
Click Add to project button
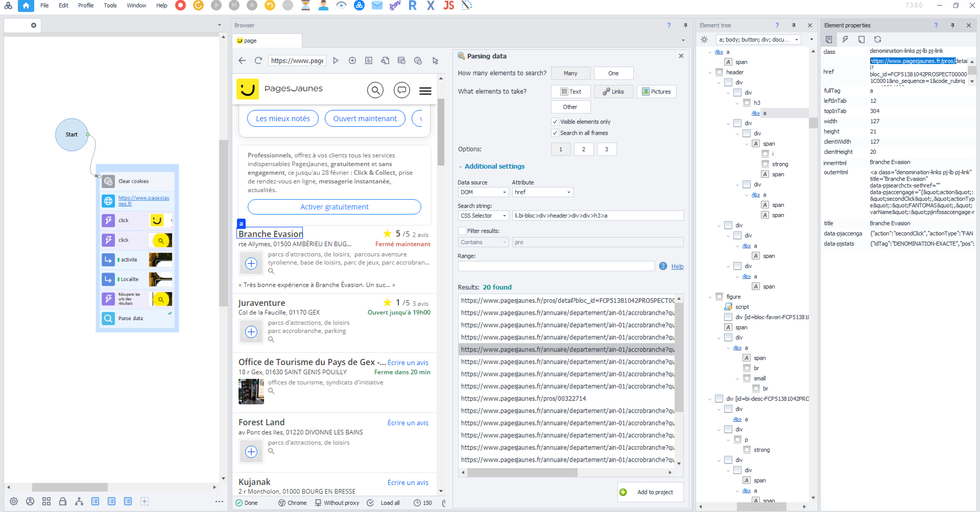pyautogui.click(x=651, y=492)
